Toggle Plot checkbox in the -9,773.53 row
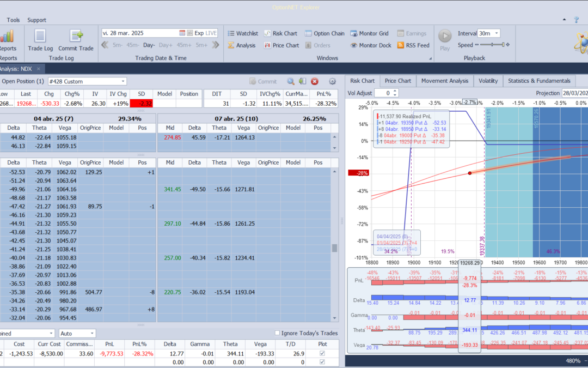Screen dimensions: 588x368 (322, 353)
